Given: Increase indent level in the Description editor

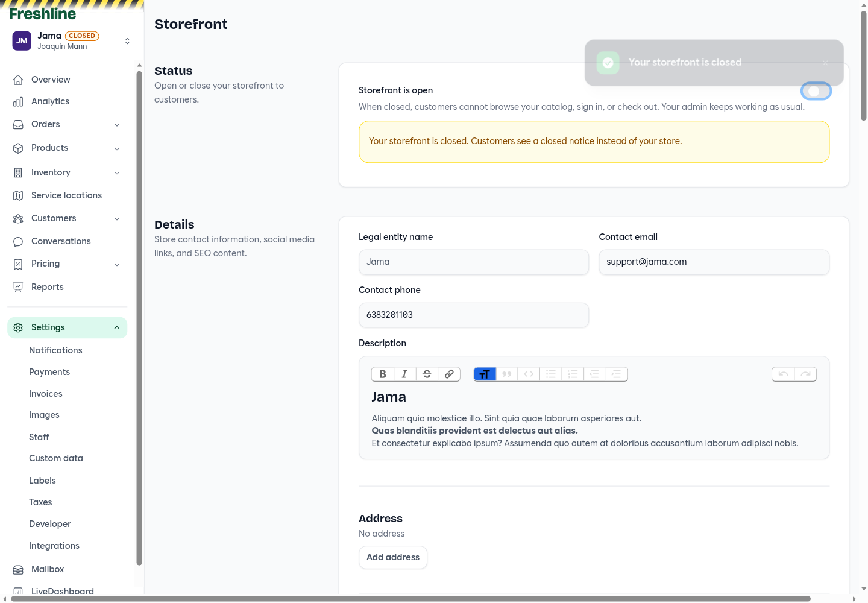Looking at the screenshot, I should pos(617,374).
